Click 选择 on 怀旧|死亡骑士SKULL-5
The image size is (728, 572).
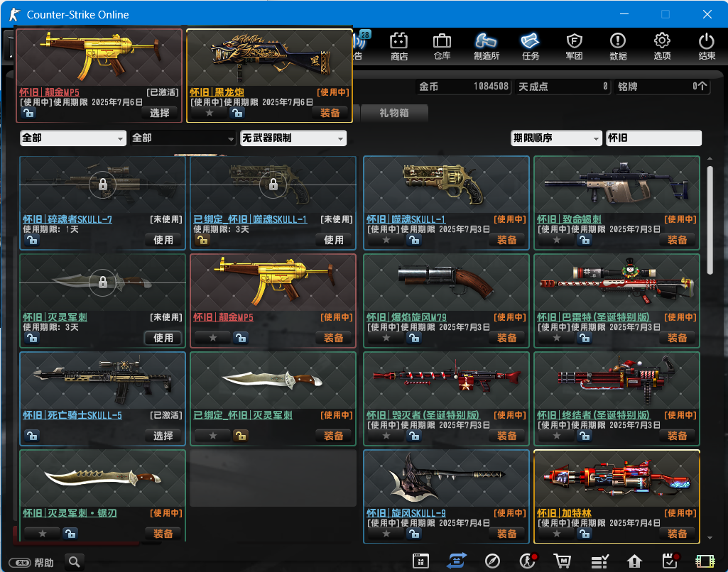[x=163, y=436]
